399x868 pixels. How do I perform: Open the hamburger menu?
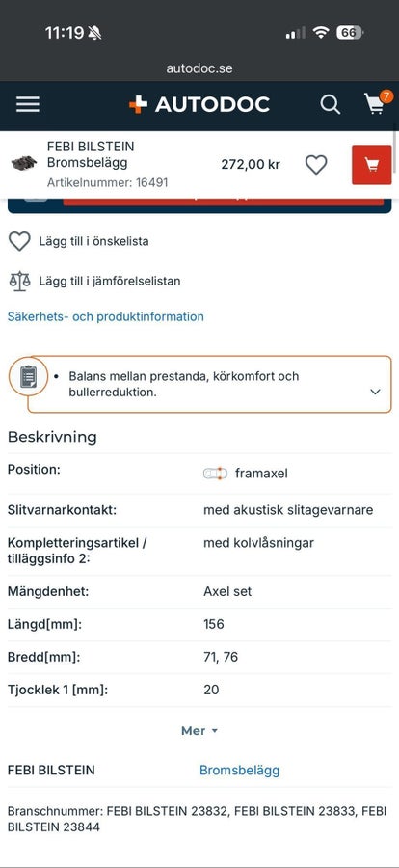[x=28, y=104]
